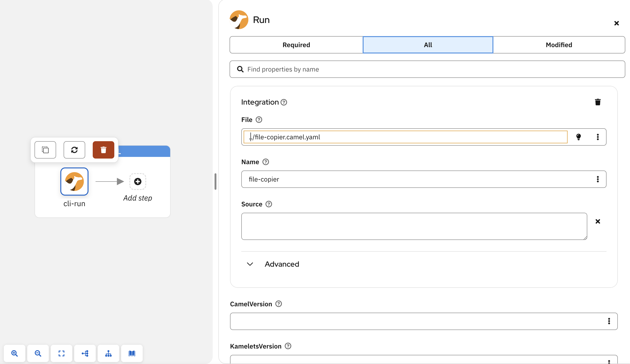The image size is (630, 364).
Task: Show help for the Source property
Action: [269, 204]
